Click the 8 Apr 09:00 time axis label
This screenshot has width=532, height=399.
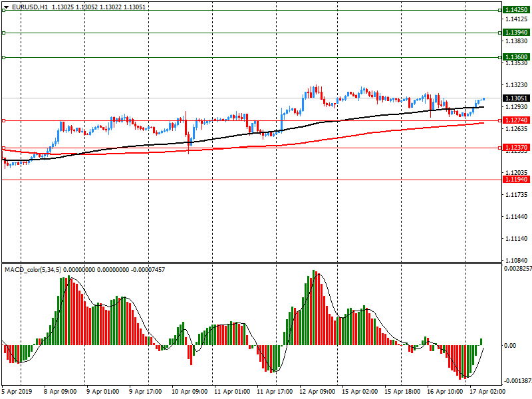coord(59,392)
